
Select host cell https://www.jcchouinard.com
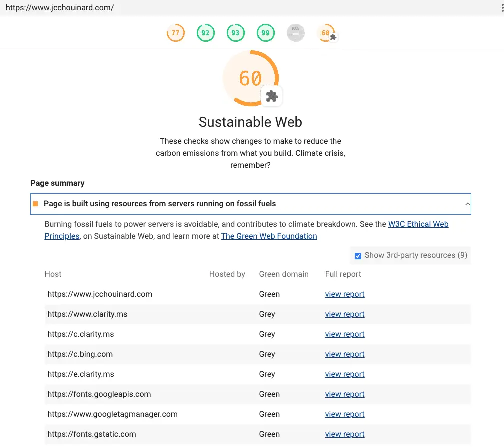[100, 294]
